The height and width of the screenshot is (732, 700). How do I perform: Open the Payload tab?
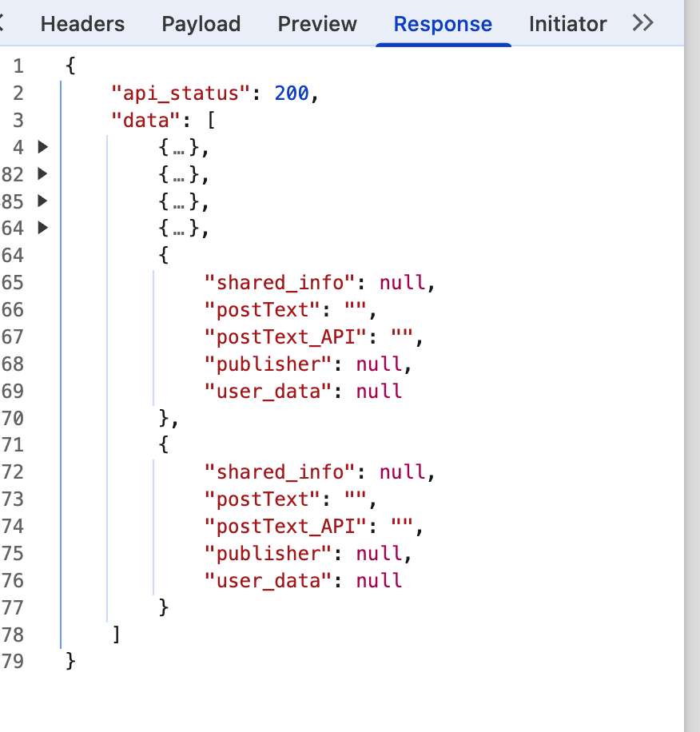201,24
